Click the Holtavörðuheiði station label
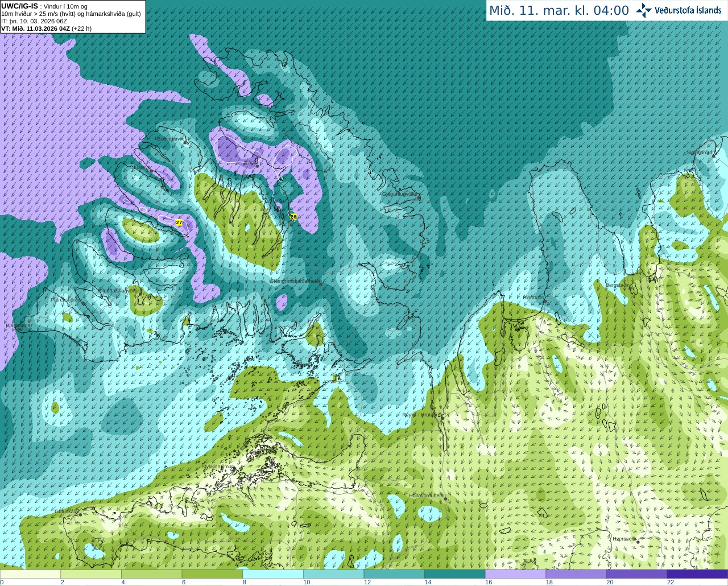 pos(426,496)
